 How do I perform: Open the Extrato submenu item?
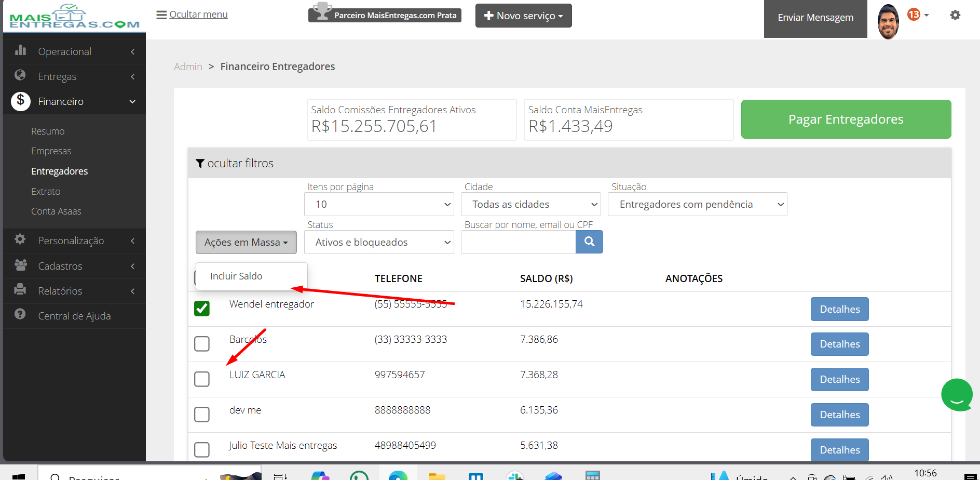click(46, 192)
